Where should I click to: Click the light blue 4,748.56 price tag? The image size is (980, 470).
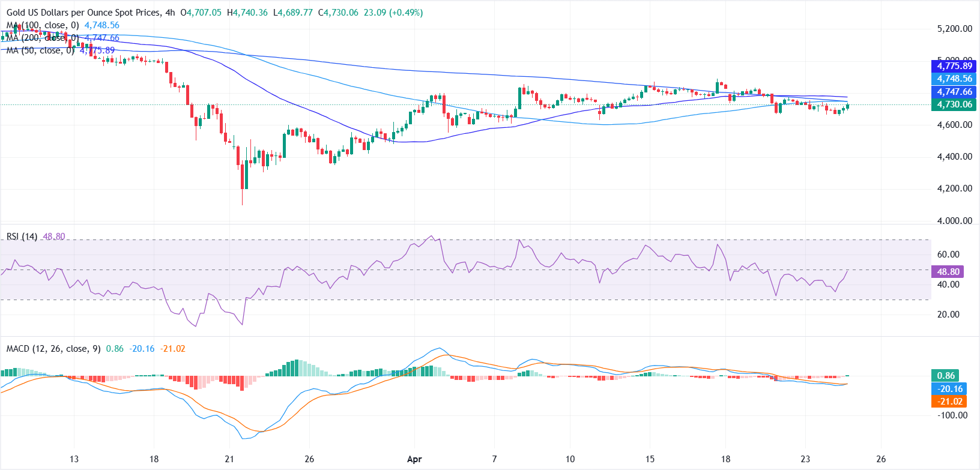pyautogui.click(x=954, y=79)
